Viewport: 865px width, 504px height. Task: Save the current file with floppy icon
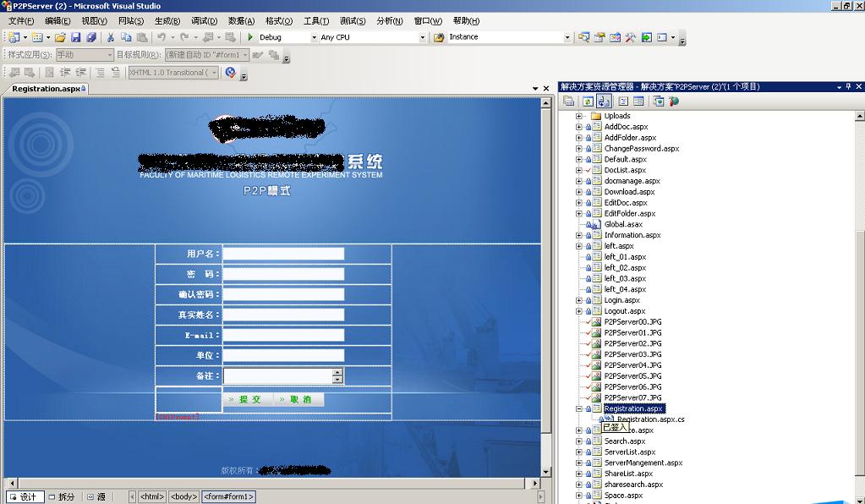click(x=76, y=37)
